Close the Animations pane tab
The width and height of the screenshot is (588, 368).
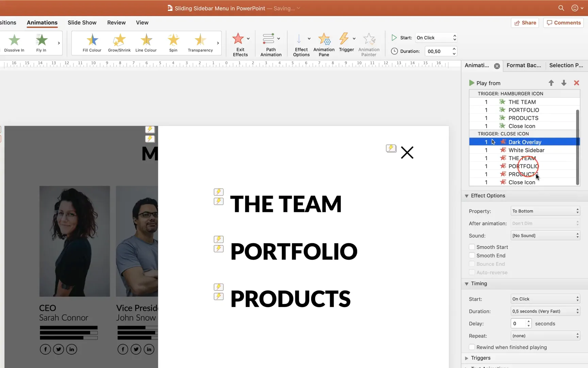pyautogui.click(x=497, y=66)
